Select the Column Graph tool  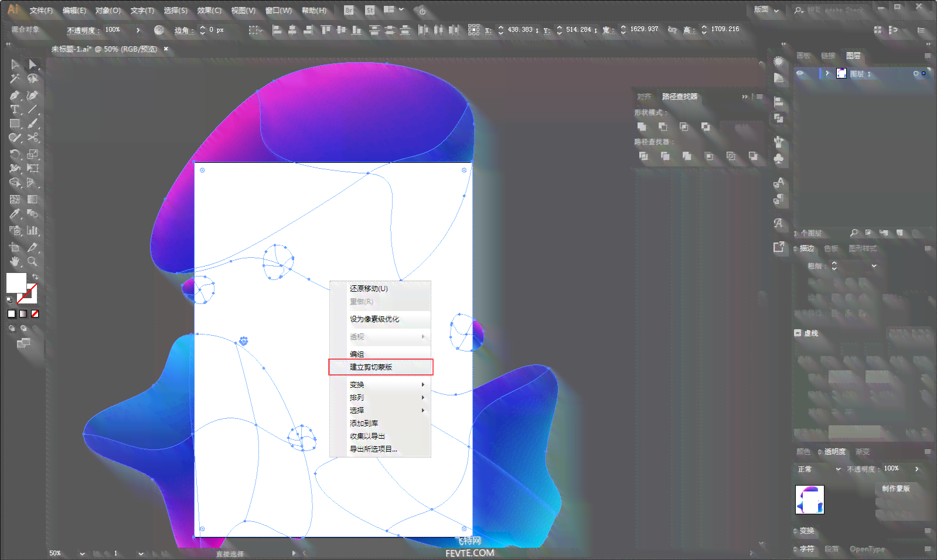33,231
